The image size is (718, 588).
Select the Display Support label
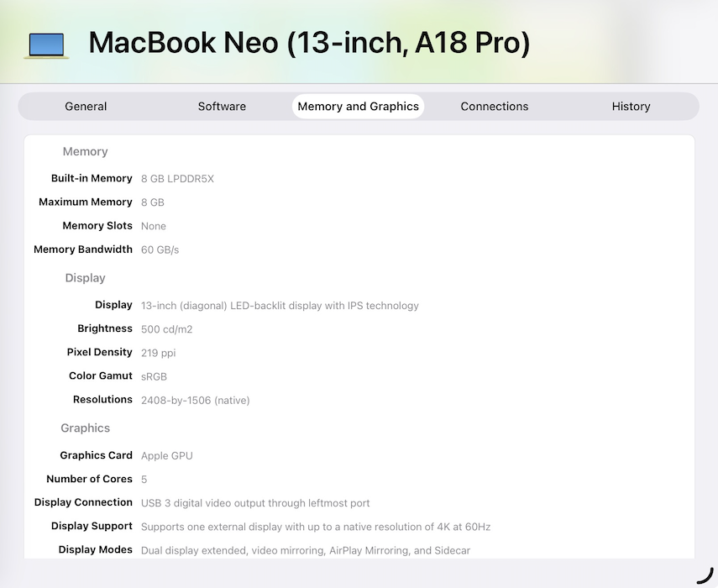point(92,526)
